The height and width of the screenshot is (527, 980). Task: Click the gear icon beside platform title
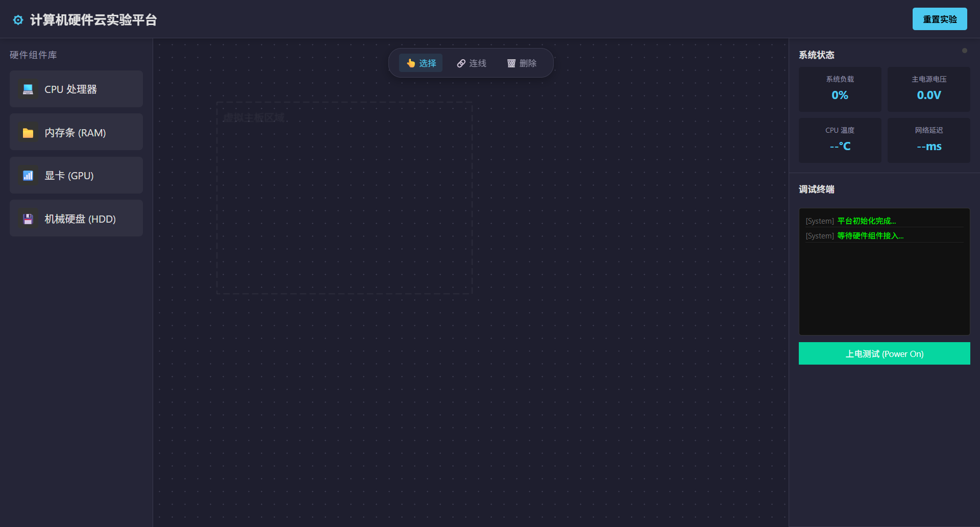(x=18, y=20)
